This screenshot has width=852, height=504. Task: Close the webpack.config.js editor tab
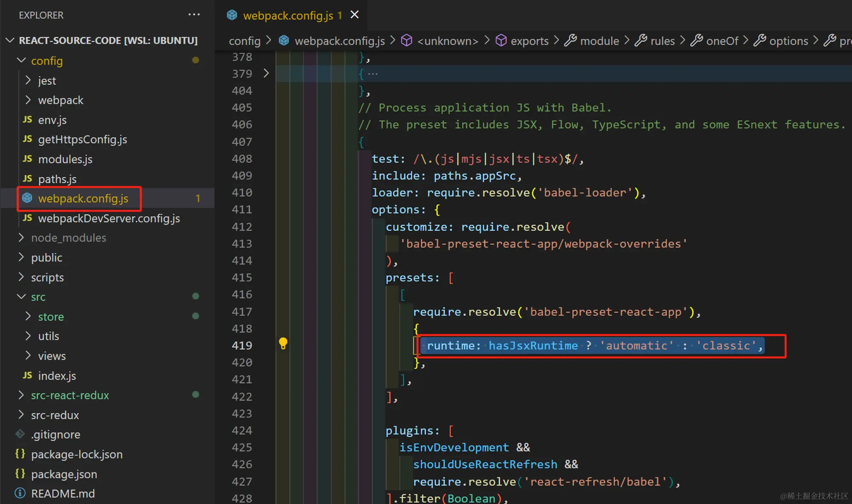coord(354,15)
